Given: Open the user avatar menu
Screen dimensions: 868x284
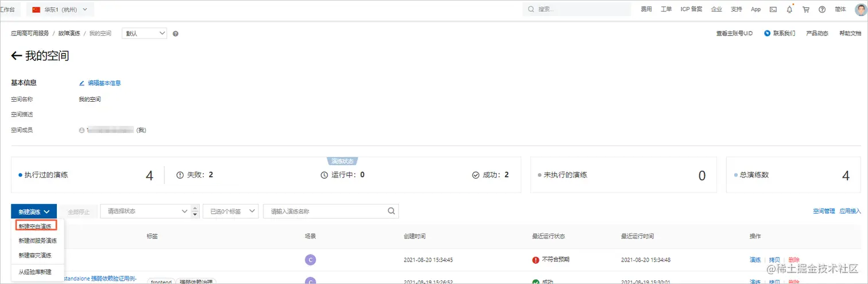Looking at the screenshot, I should (859, 9).
